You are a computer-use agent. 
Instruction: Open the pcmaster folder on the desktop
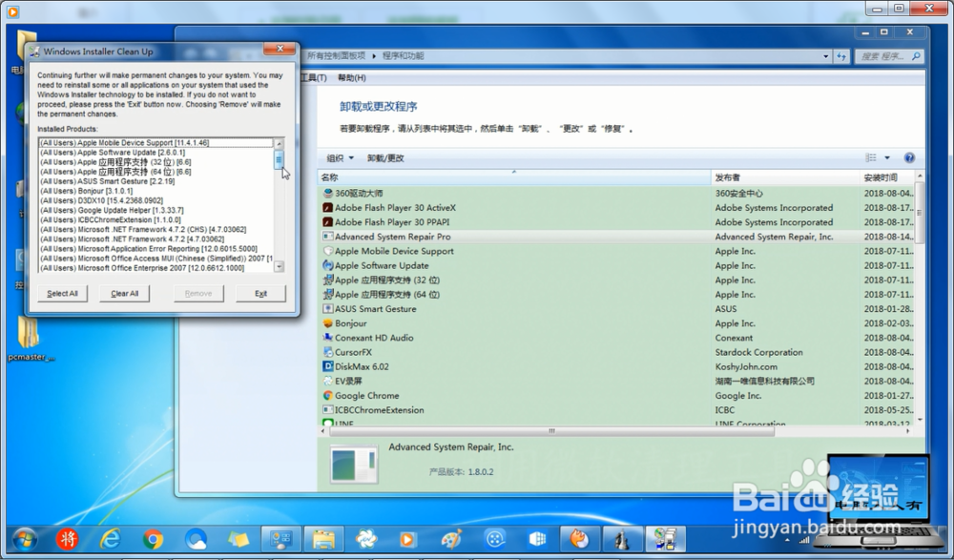(30, 339)
